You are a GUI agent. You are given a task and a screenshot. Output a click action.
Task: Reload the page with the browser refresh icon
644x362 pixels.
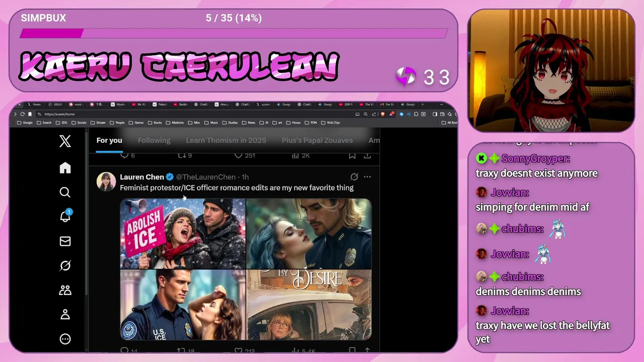click(22, 114)
